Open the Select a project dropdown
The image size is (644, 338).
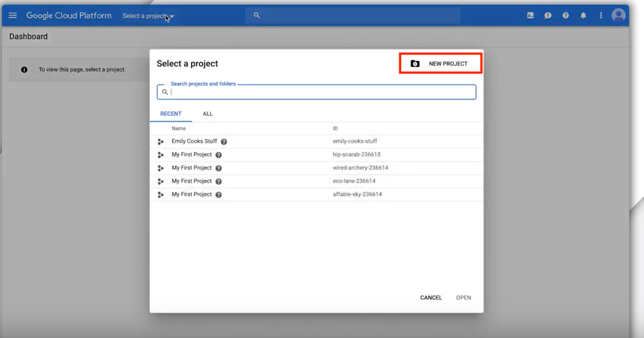148,16
